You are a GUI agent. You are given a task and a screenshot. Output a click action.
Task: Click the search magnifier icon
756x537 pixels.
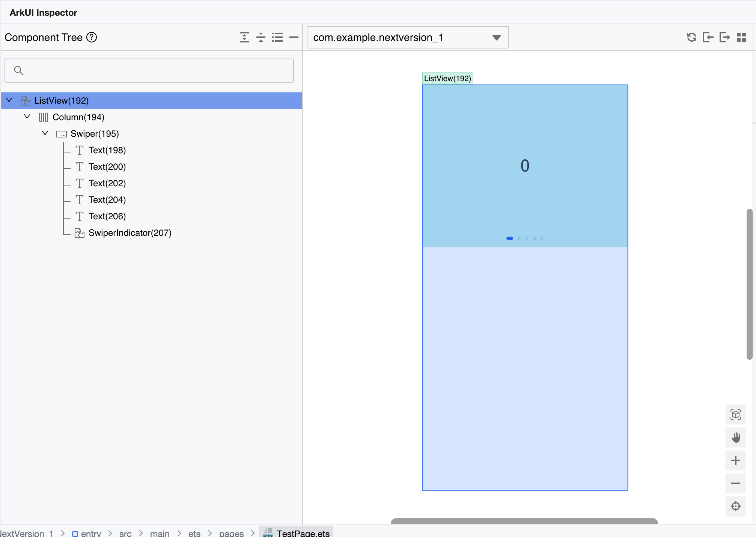[18, 70]
